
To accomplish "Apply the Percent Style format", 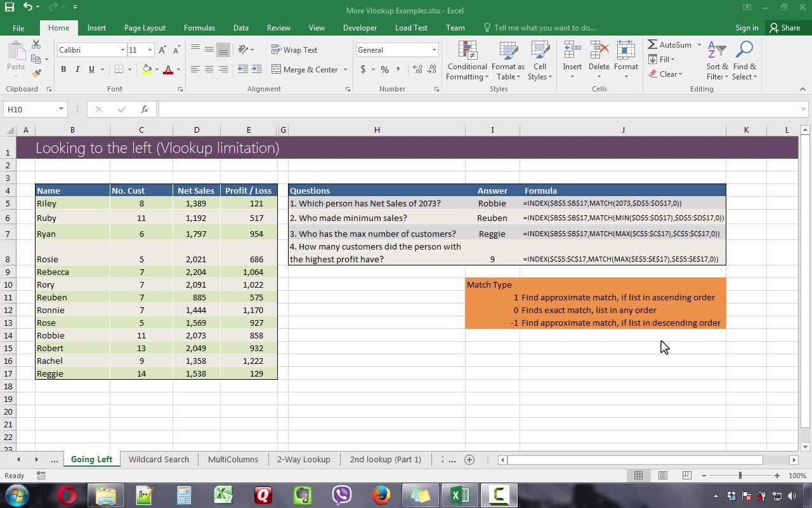I will coord(384,69).
